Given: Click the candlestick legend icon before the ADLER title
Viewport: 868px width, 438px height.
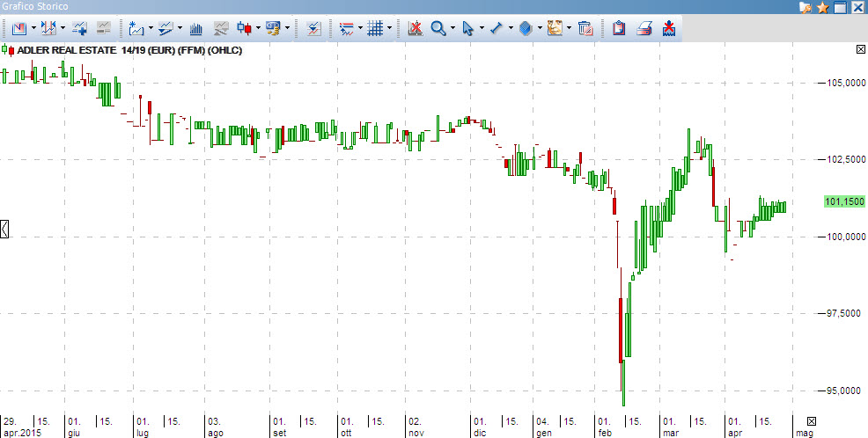Looking at the screenshot, I should (x=8, y=50).
